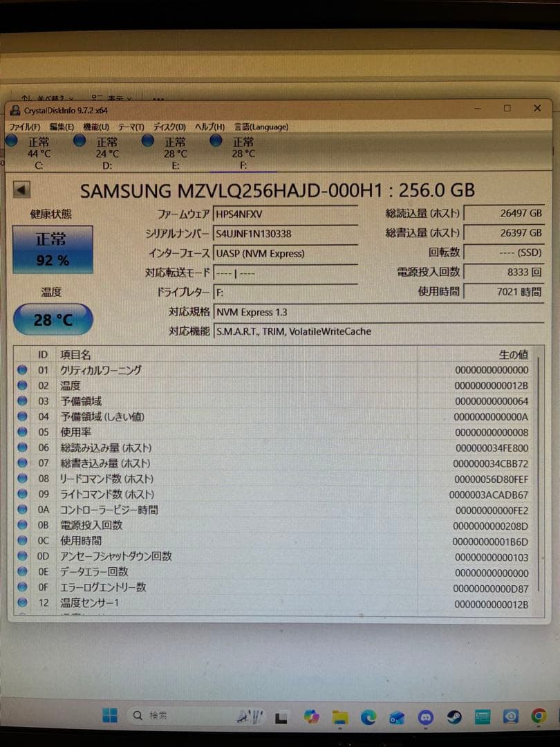
Task: Click the 対応機能 field with S.M.A.R.T., TRIM
Action: [379, 331]
